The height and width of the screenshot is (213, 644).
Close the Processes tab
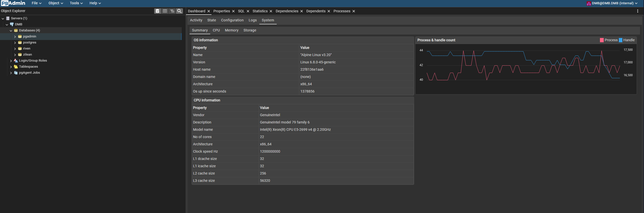(x=354, y=11)
